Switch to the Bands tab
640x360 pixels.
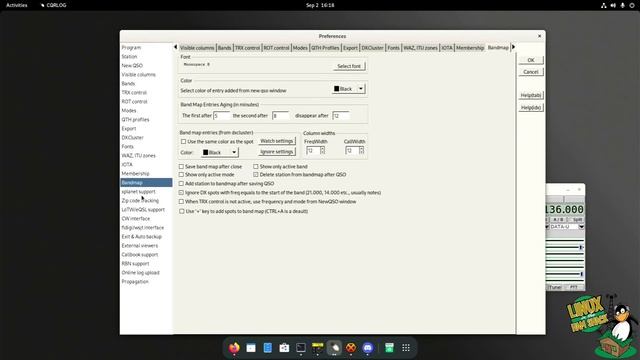coord(224,48)
